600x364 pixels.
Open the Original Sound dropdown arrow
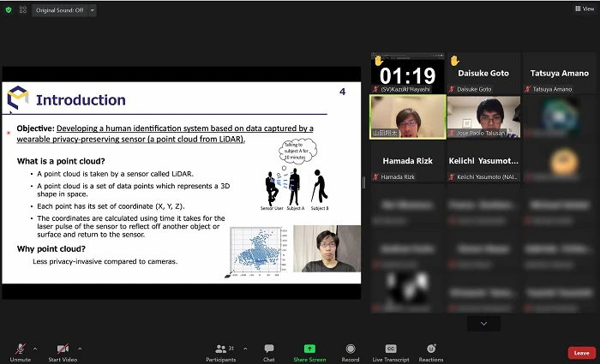(93, 10)
